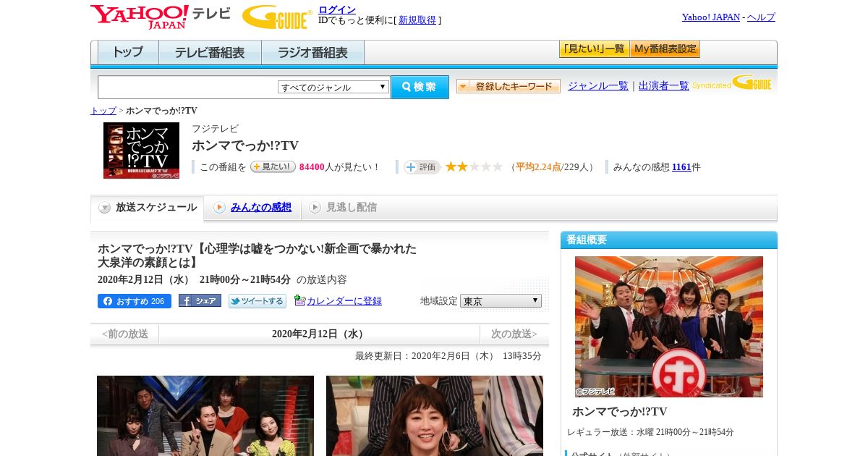Click the 平均2.24点 rating text
The height and width of the screenshot is (456, 868).
[538, 167]
